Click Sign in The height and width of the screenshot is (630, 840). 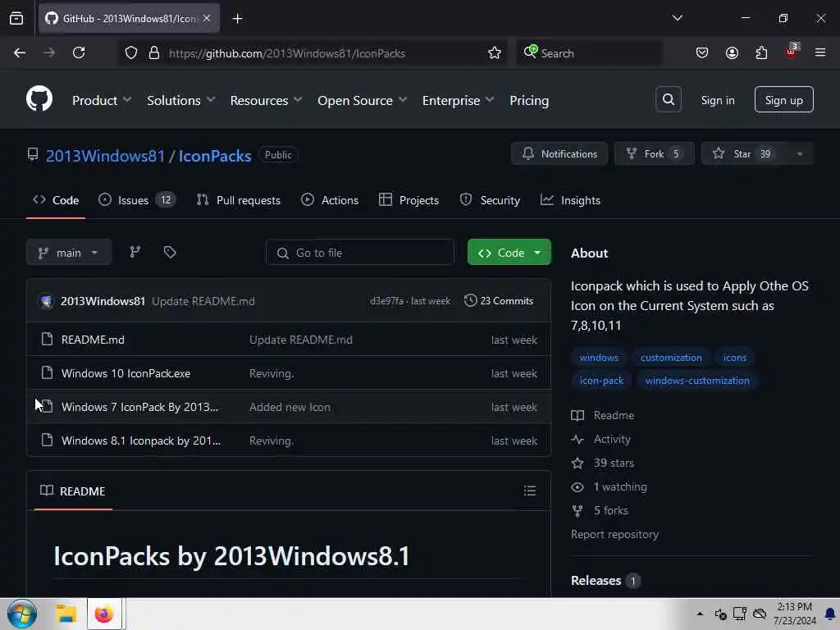point(717,100)
